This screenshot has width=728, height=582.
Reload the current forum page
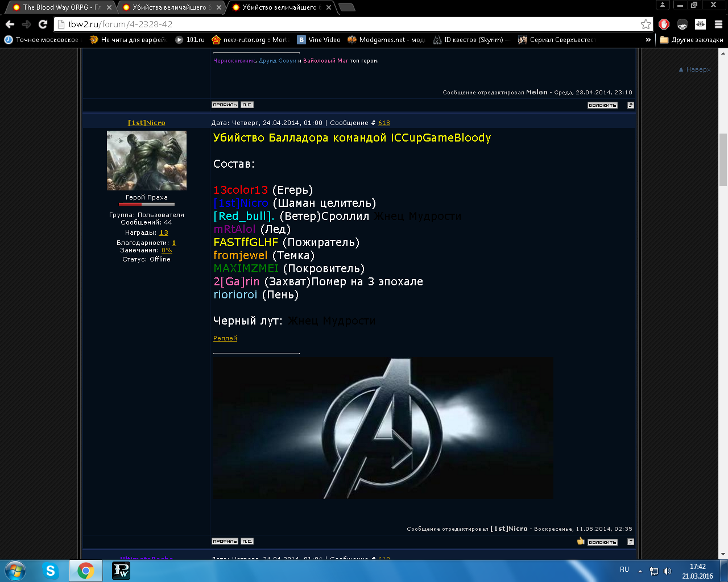click(43, 24)
